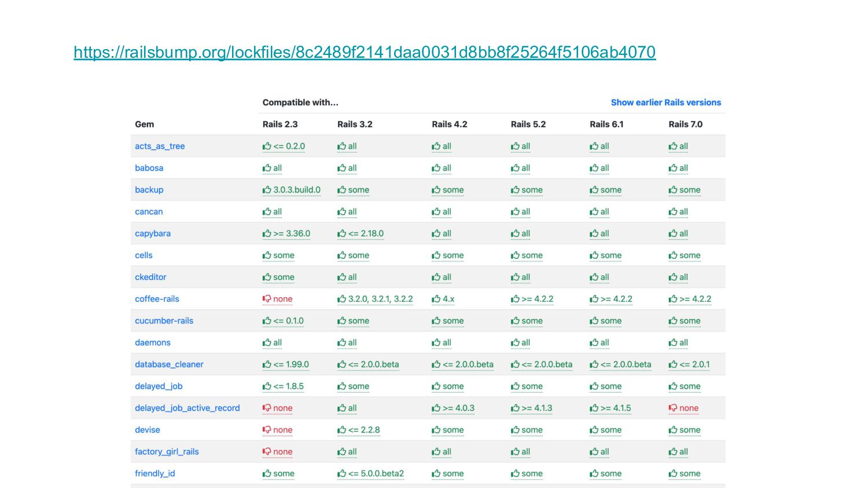This screenshot has width=868, height=488.
Task: Click thumbs-down icon for devise Rails 2.3
Action: pyautogui.click(x=267, y=430)
